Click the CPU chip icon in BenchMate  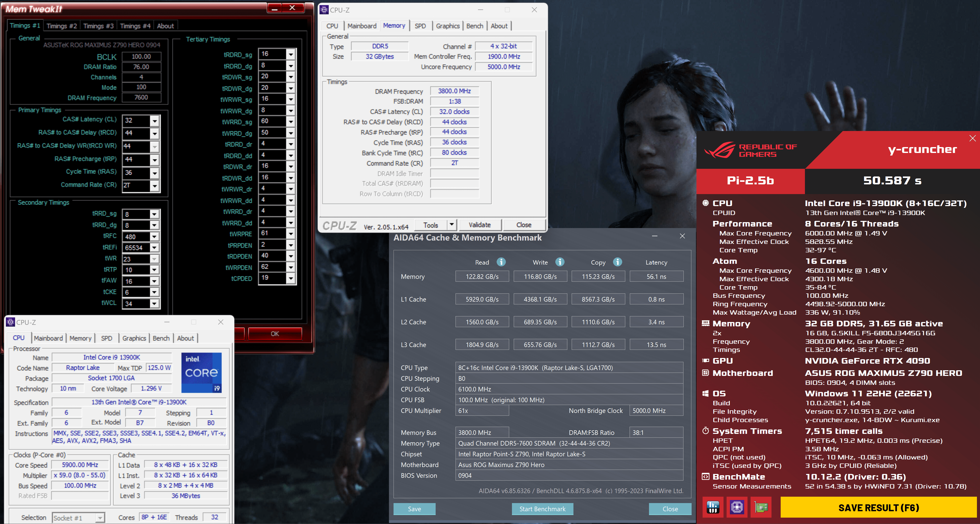(x=706, y=203)
